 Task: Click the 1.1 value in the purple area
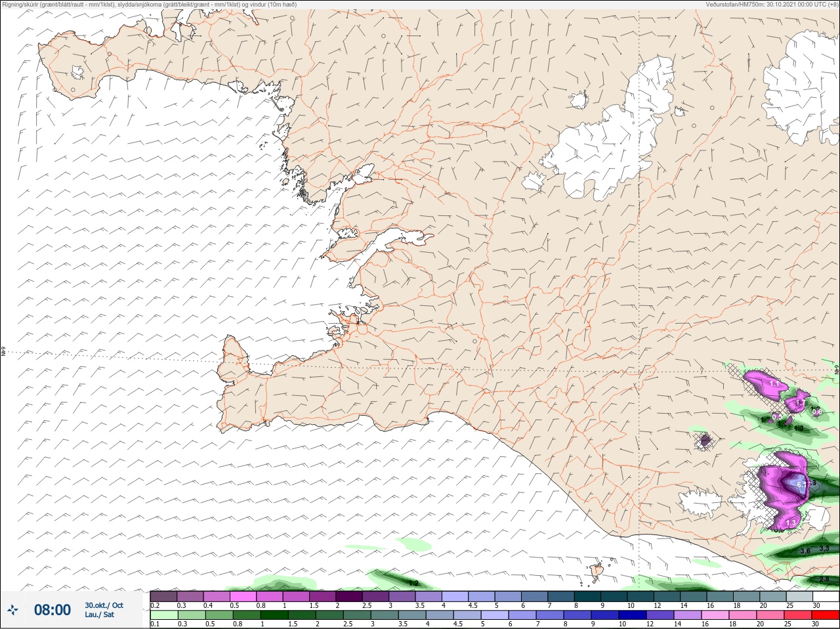(774, 383)
